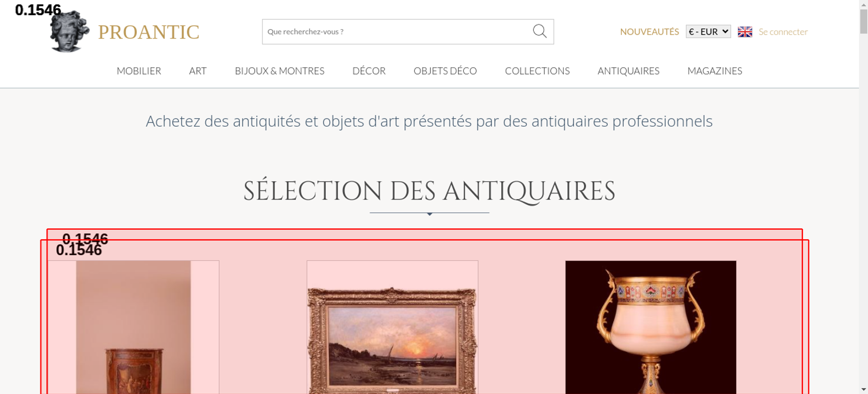The image size is (868, 394).
Task: Open the ART menu
Action: pyautogui.click(x=198, y=71)
